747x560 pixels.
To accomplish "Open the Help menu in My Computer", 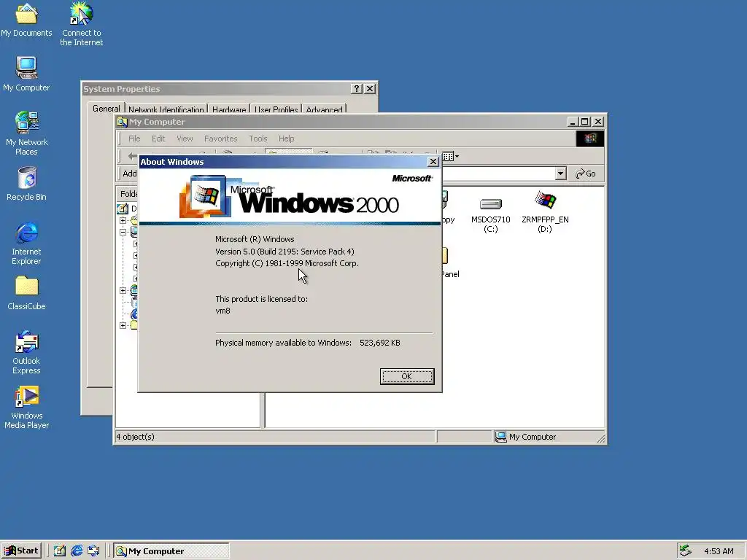I will pyautogui.click(x=286, y=139).
